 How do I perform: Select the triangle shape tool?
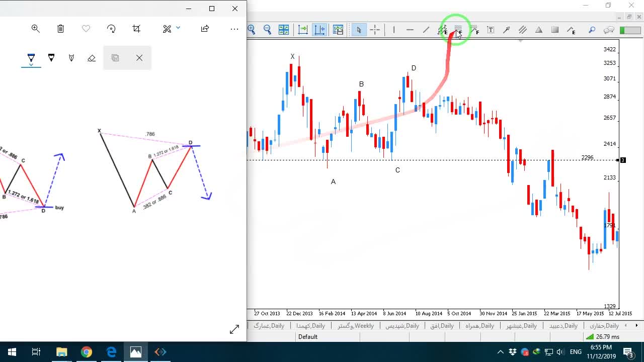coord(539,30)
